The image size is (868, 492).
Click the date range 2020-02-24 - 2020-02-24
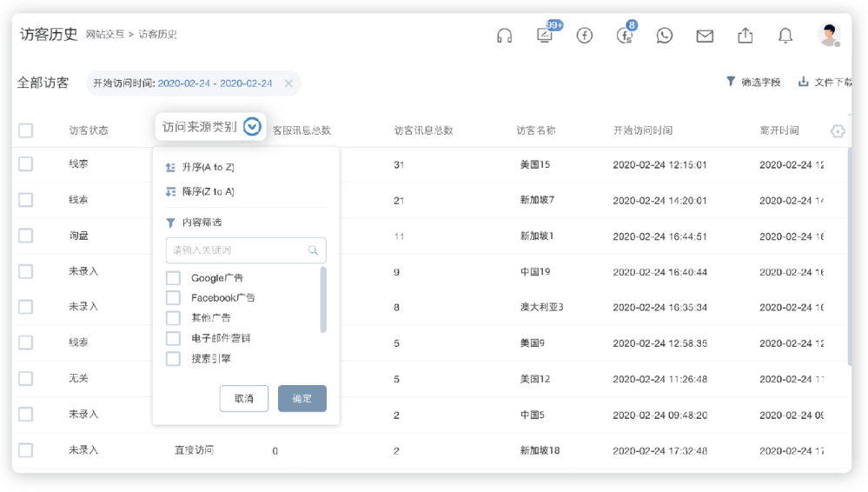tap(215, 83)
